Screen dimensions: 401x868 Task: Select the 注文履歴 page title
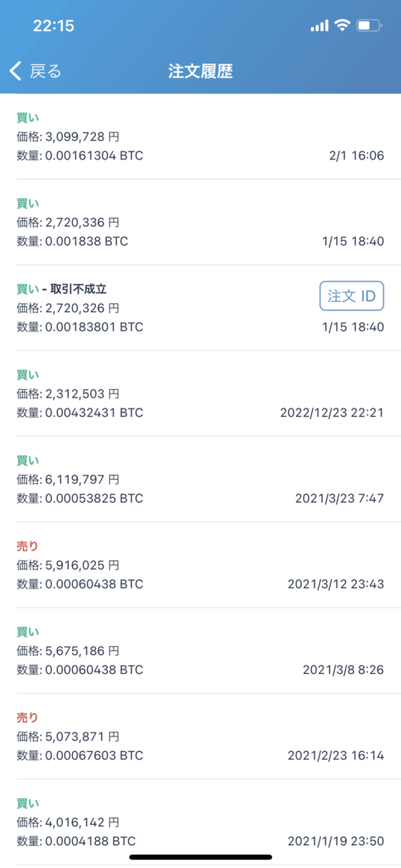pos(200,71)
